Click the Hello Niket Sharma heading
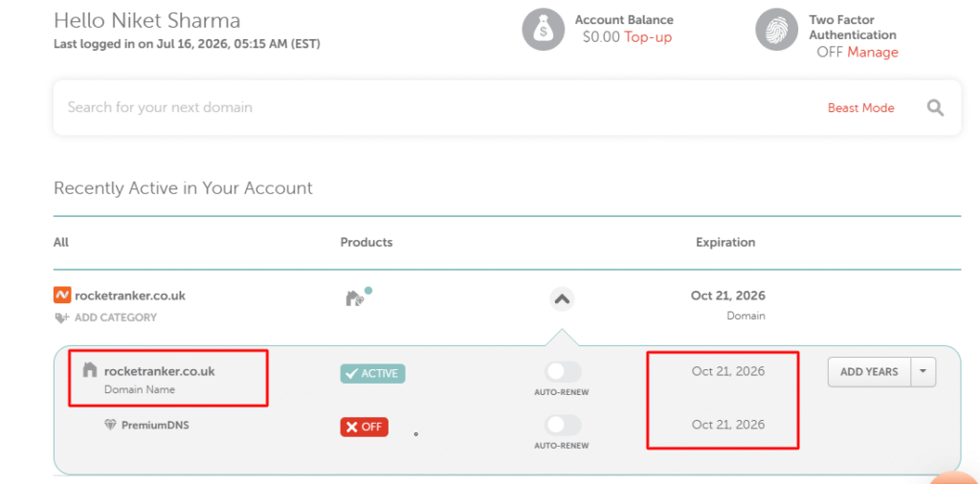 146,21
